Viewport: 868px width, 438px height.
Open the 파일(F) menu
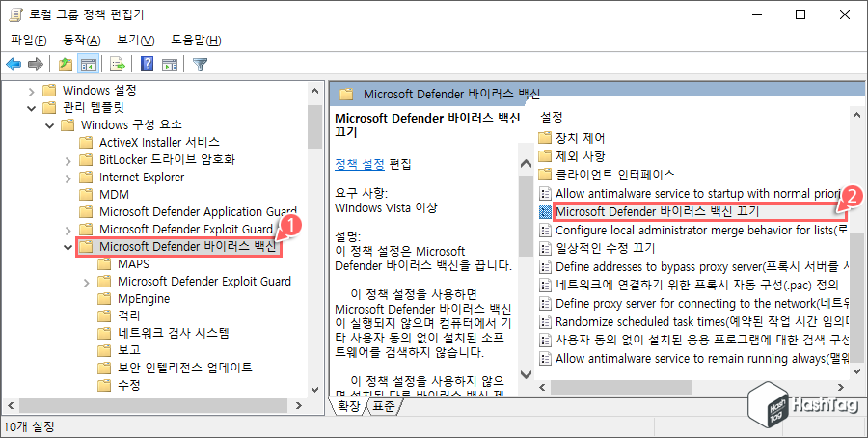28,40
